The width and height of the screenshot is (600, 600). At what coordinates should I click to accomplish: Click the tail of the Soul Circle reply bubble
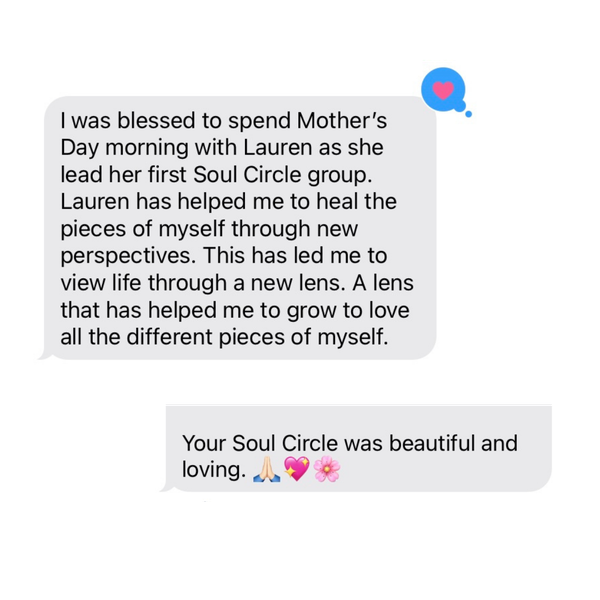[x=168, y=488]
